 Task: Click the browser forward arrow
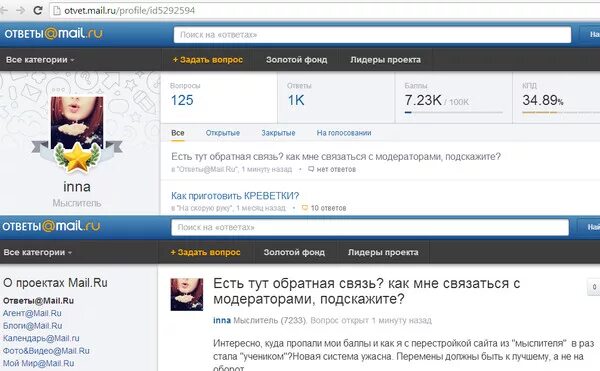coord(20,10)
